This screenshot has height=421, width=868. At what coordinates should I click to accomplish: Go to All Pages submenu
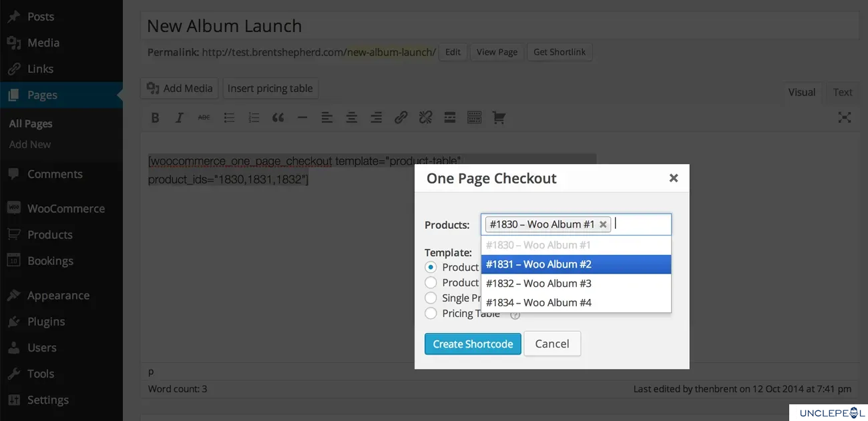pos(31,123)
